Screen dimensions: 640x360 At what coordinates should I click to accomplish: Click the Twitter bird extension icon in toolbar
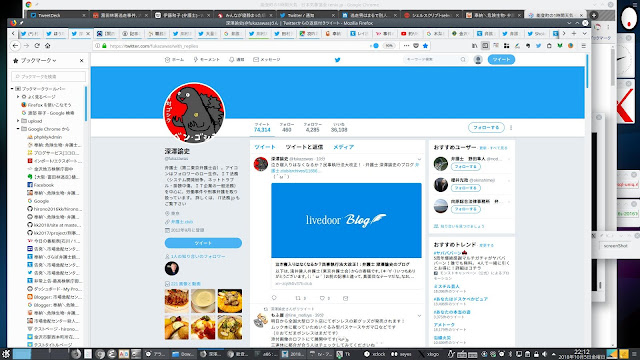click(538, 46)
